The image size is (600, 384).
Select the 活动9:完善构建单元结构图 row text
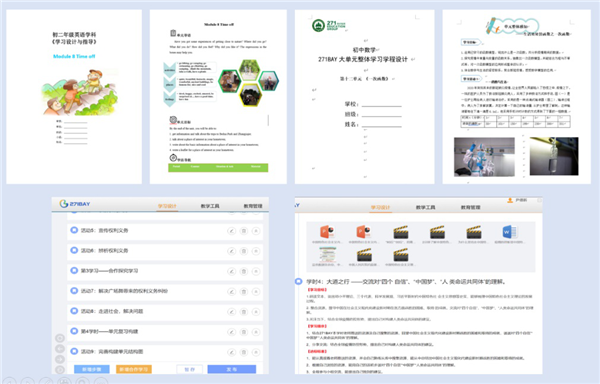pyautogui.click(x=112, y=351)
